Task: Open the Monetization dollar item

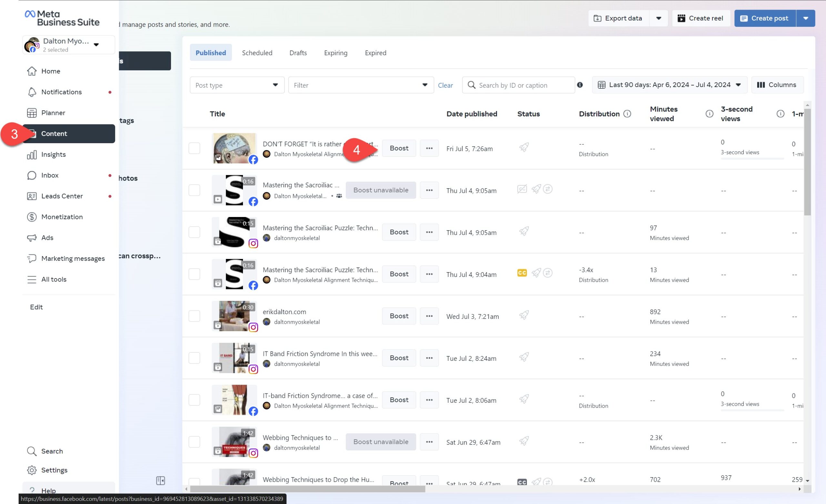Action: tap(69, 217)
